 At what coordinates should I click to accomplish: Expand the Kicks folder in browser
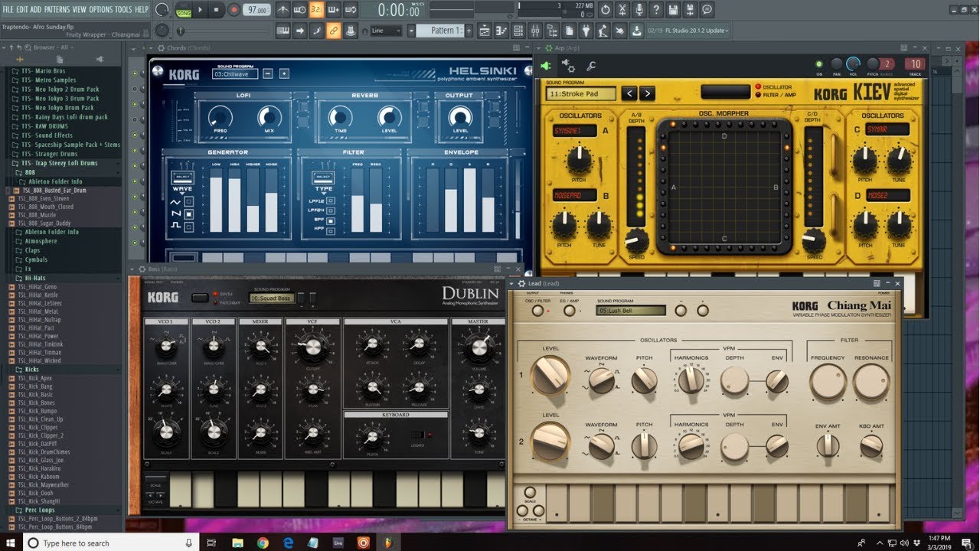click(x=31, y=370)
